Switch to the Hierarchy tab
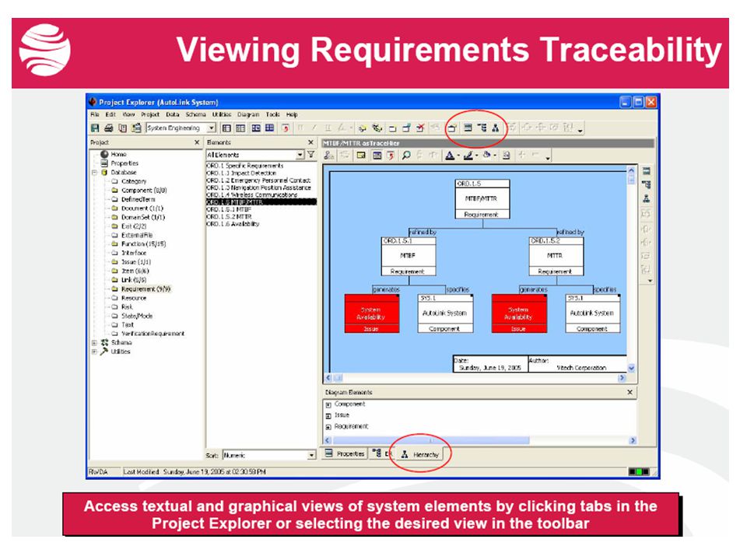 (x=419, y=454)
